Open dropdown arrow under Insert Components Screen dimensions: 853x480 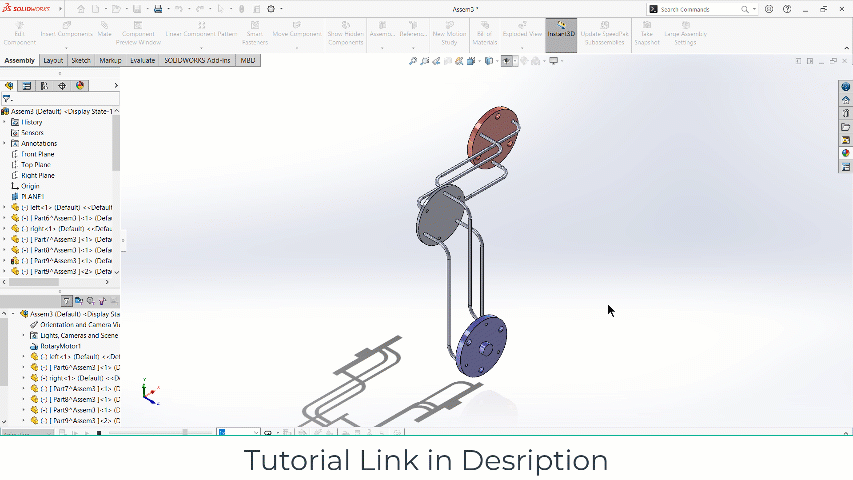66,48
